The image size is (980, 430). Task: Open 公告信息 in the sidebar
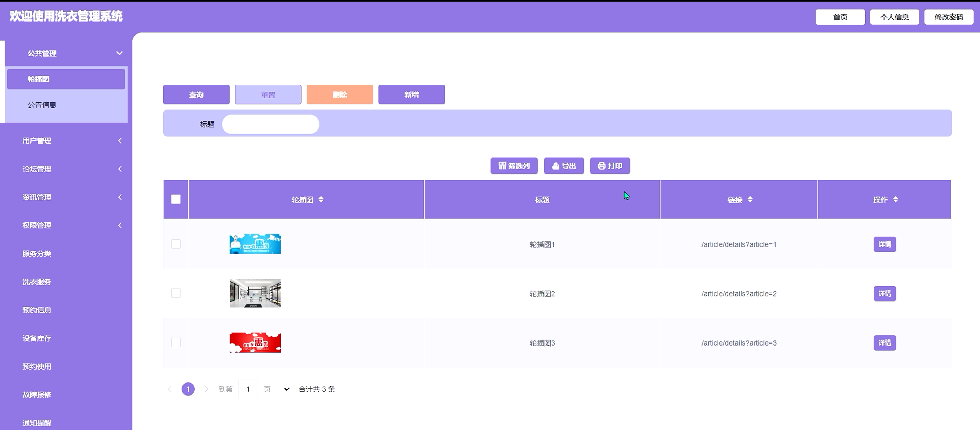pos(42,105)
